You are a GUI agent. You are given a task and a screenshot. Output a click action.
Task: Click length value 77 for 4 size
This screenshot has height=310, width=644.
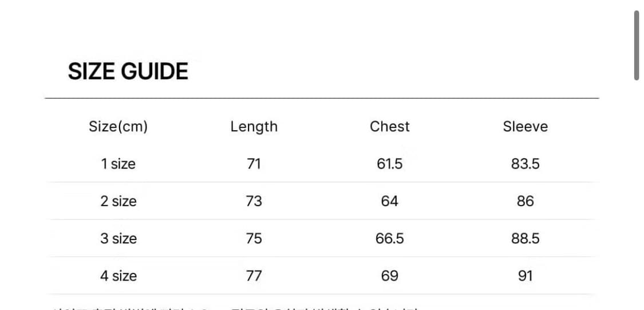click(254, 276)
